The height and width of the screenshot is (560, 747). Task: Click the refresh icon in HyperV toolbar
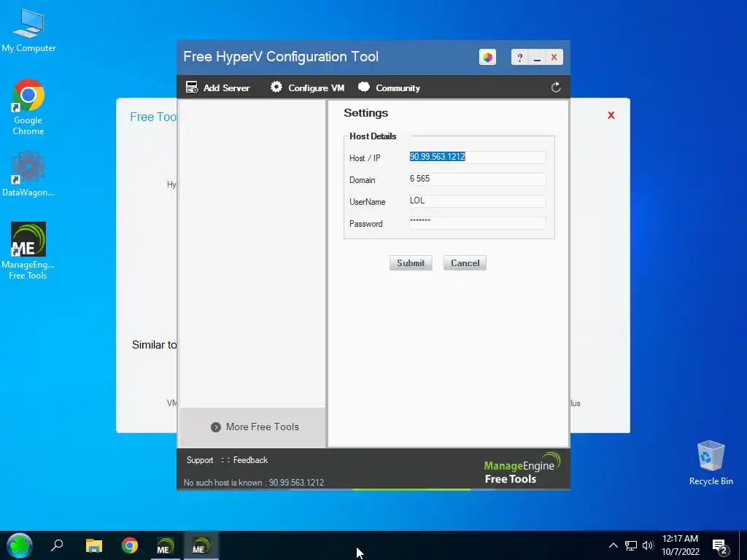[x=555, y=87]
